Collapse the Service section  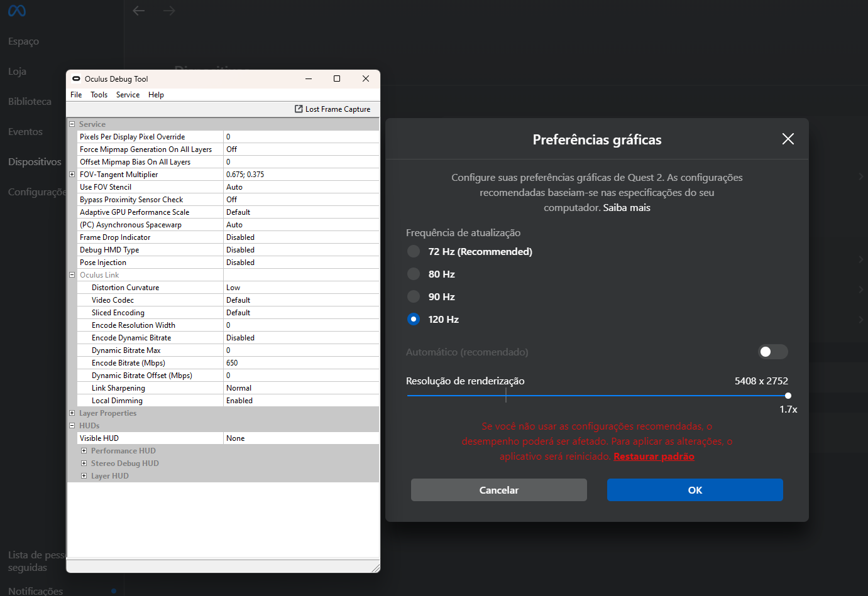pyautogui.click(x=72, y=124)
